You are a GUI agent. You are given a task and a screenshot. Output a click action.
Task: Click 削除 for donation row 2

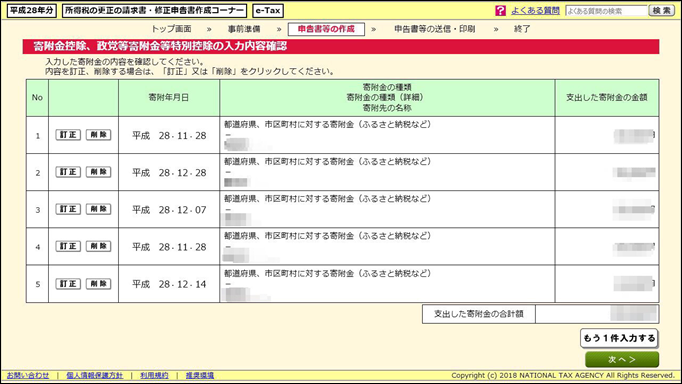[98, 172]
